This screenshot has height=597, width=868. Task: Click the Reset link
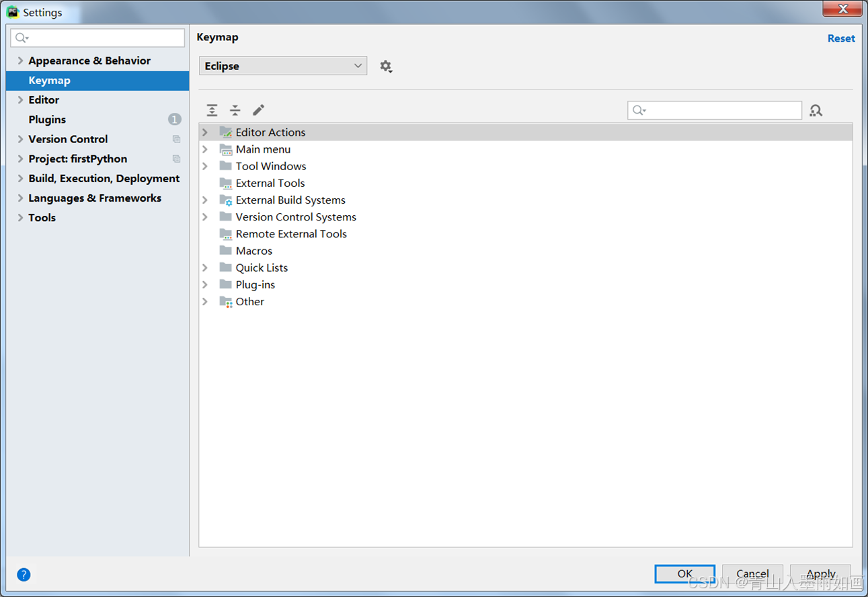[x=841, y=38]
